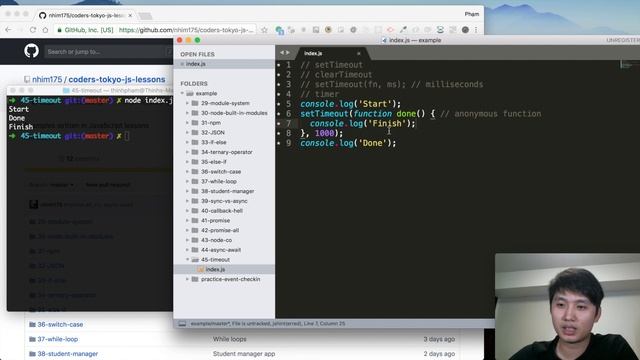Select the 44-async-await folder

pyautogui.click(x=221, y=250)
